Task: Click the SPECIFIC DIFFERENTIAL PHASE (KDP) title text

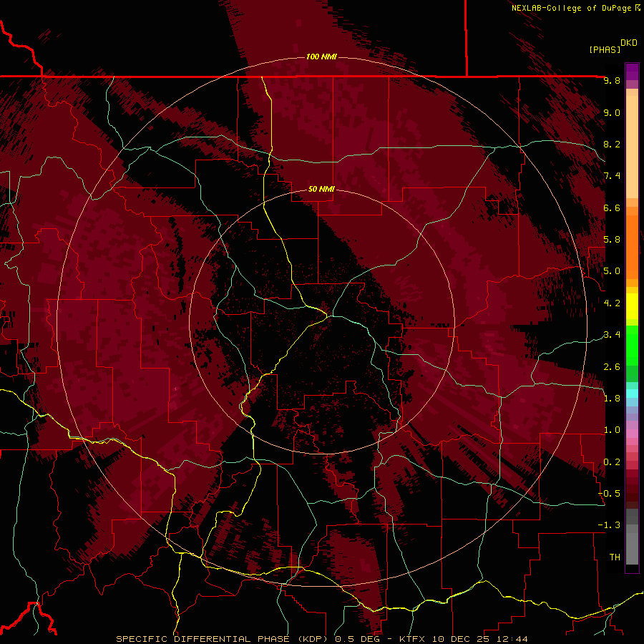Action: (x=223, y=639)
